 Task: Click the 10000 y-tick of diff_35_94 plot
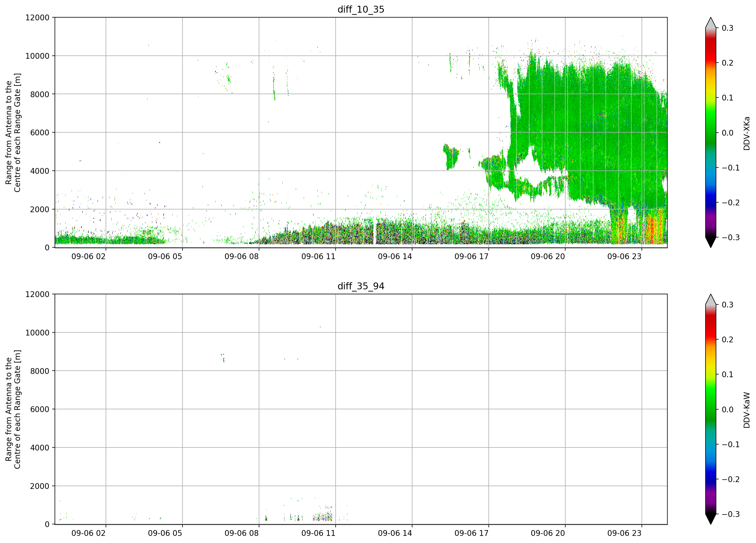pyautogui.click(x=37, y=333)
